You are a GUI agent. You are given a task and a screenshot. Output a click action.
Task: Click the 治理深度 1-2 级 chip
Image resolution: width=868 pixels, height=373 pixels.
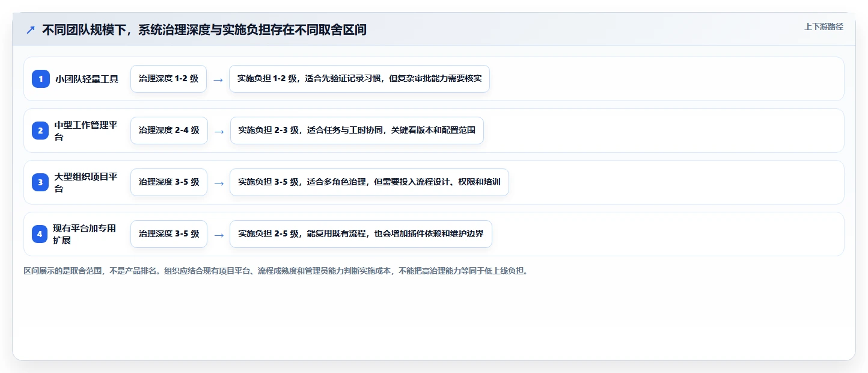click(168, 79)
